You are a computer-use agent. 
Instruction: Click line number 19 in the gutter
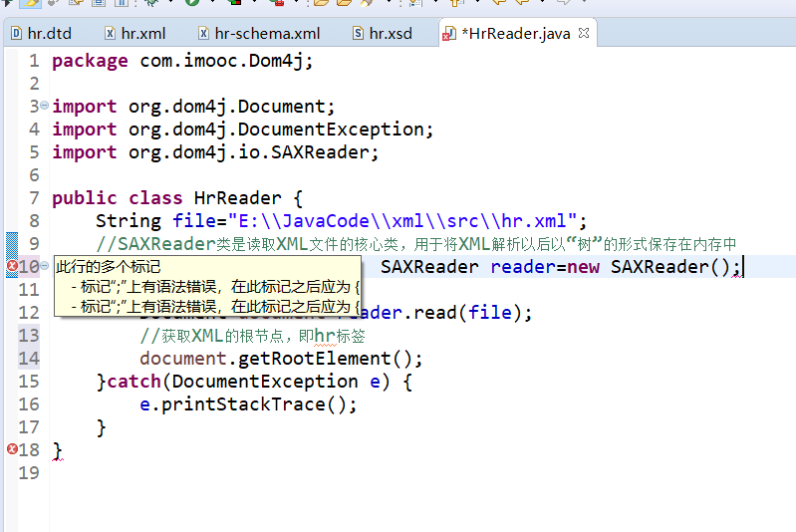29,472
